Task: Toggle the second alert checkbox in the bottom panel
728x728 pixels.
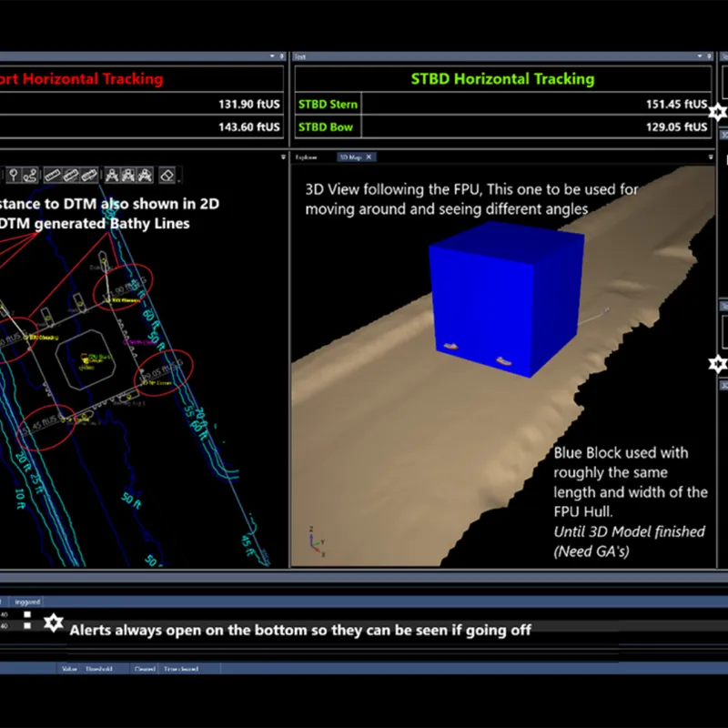Action: pos(27,626)
